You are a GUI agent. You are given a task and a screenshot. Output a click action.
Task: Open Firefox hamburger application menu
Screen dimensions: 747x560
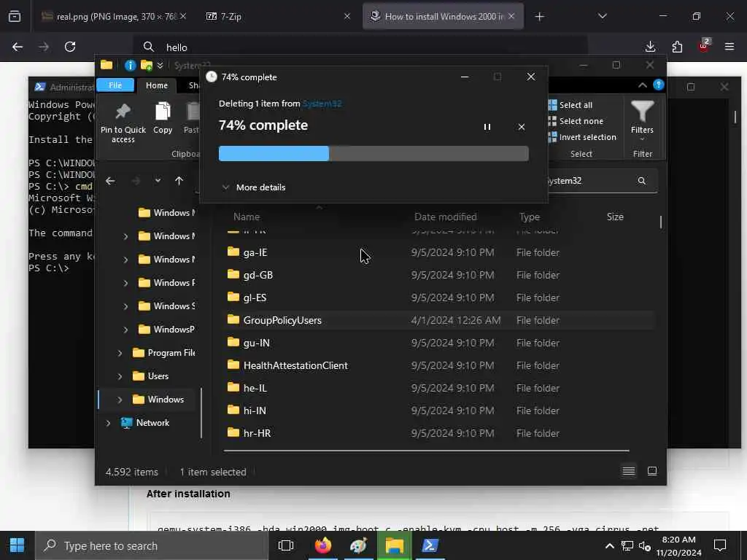[x=729, y=47]
